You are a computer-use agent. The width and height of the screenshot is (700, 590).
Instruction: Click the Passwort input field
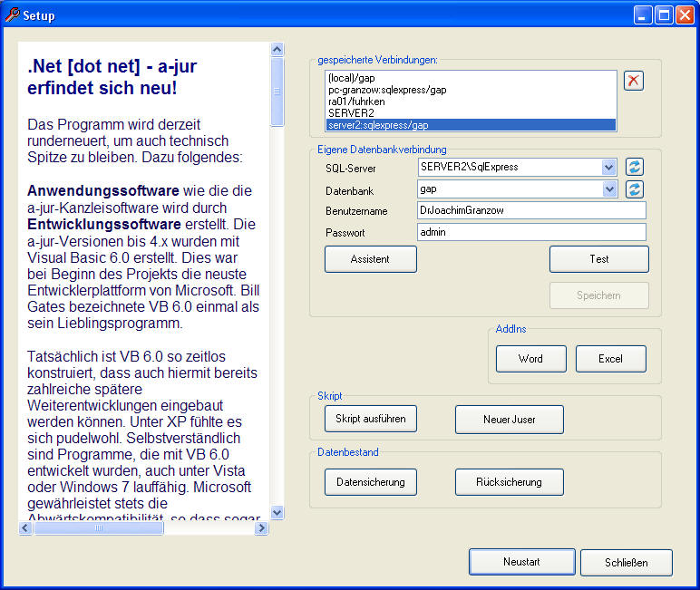pos(531,232)
